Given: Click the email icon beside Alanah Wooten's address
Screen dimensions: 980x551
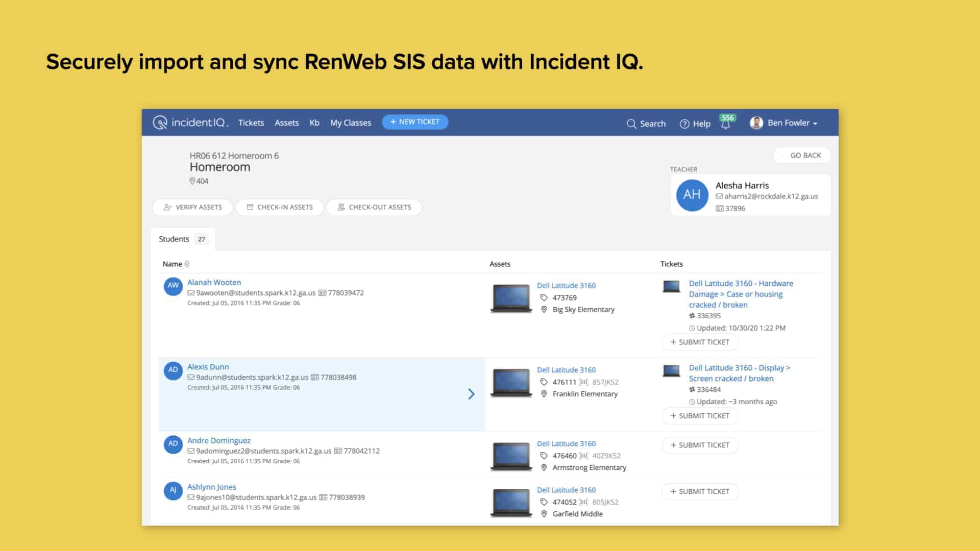Looking at the screenshot, I should [191, 293].
